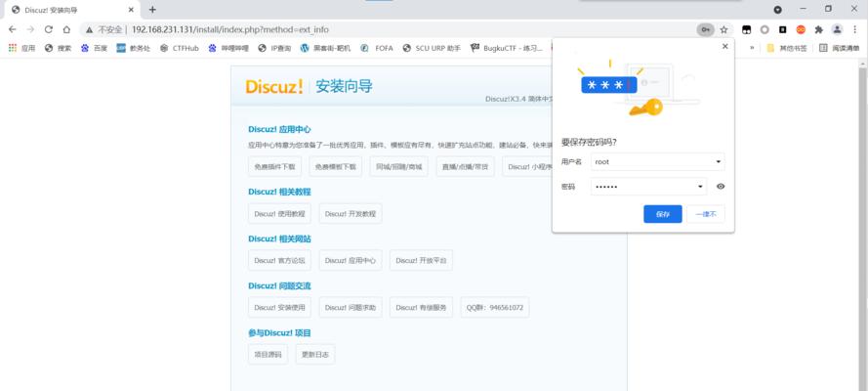The height and width of the screenshot is (391, 868).
Task: Click 保存 to save the password
Action: point(663,214)
